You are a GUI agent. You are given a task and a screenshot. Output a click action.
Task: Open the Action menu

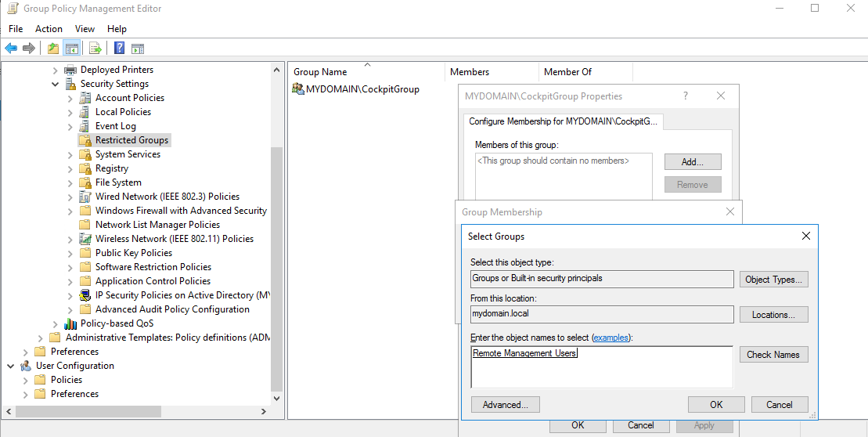tap(49, 29)
